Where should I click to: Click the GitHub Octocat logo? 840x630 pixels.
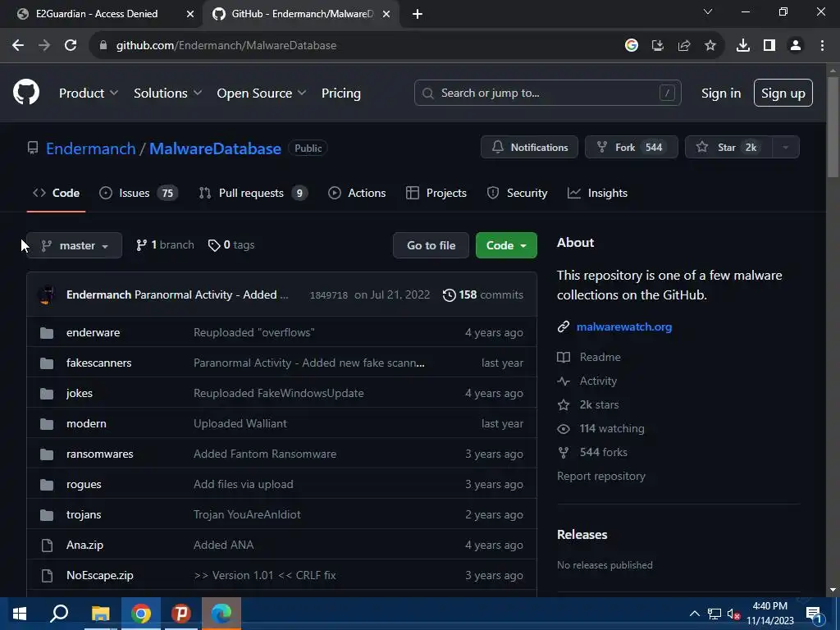(26, 92)
